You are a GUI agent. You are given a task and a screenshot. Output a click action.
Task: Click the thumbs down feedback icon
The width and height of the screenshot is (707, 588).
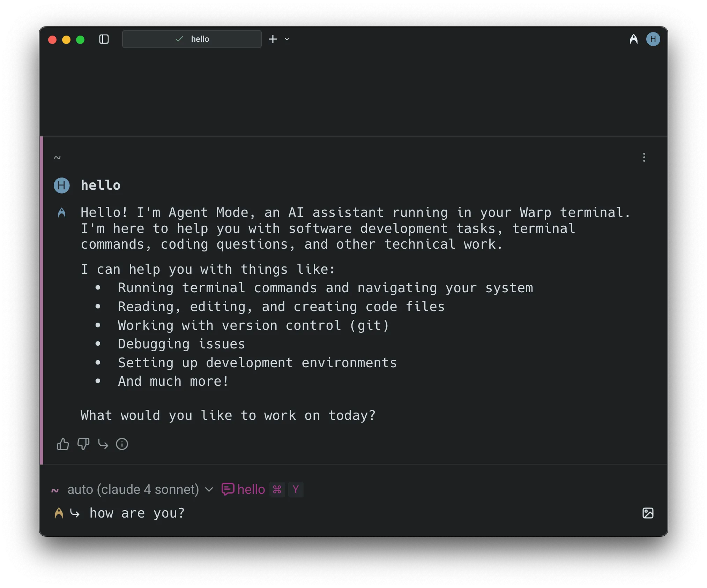coord(83,444)
